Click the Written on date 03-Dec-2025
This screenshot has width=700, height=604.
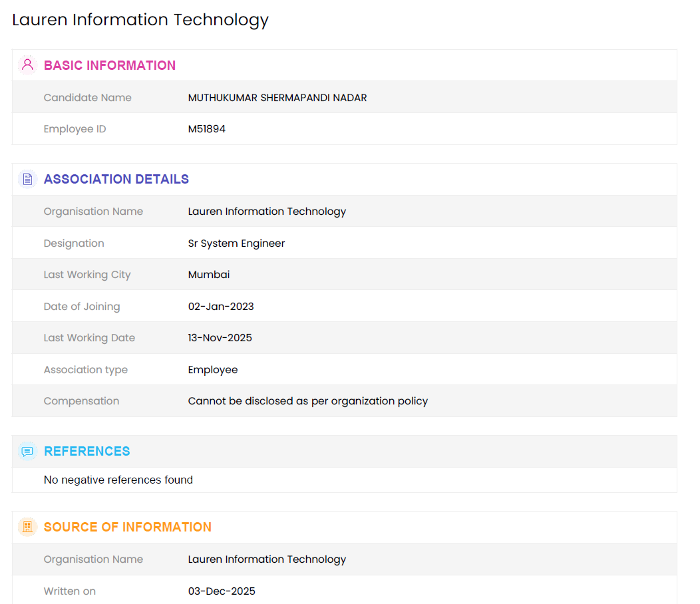point(222,591)
